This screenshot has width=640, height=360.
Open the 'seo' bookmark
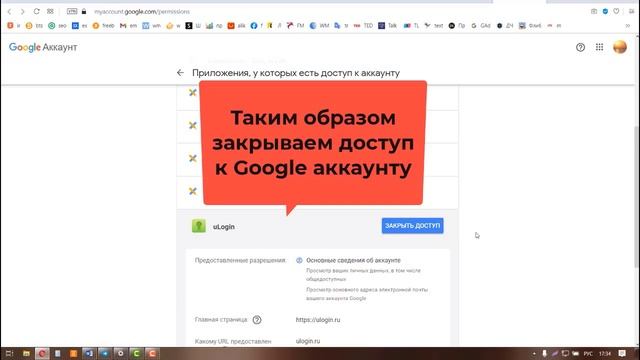[x=57, y=25]
